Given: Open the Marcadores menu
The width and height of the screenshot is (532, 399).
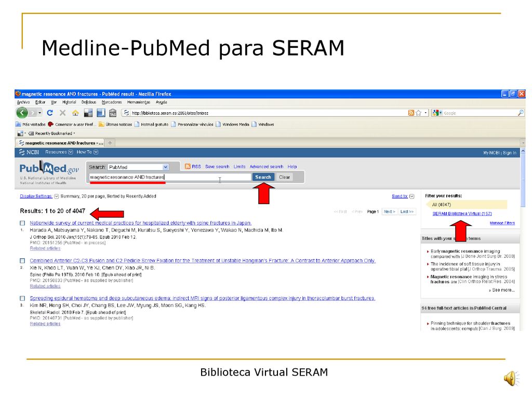Looking at the screenshot, I should 112,102.
